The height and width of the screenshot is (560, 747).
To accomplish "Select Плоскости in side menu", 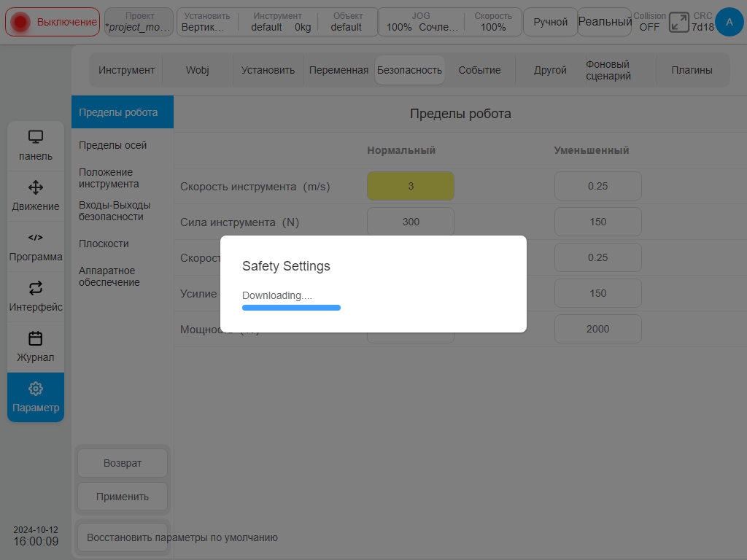I will [123, 244].
